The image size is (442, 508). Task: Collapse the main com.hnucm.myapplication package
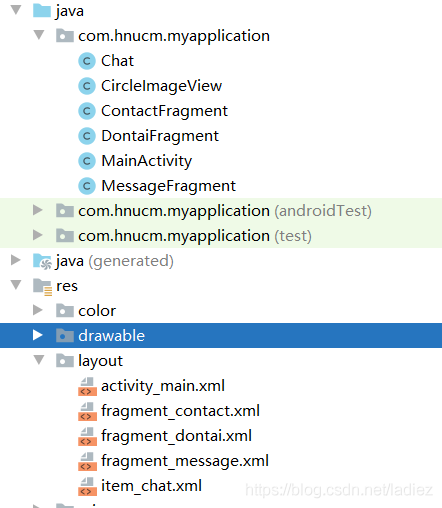39,35
